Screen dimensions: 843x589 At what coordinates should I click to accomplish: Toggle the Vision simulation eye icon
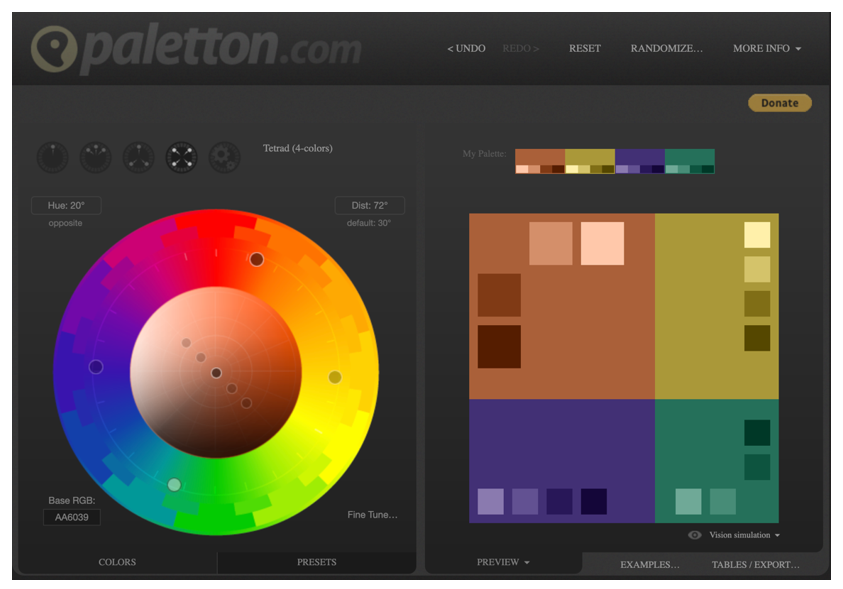tap(694, 535)
